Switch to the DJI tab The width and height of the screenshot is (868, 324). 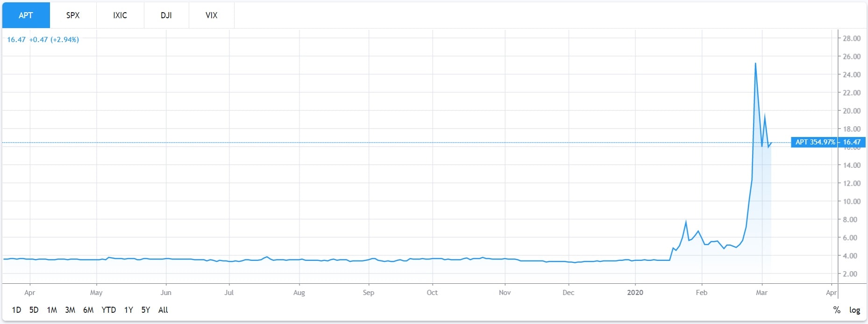point(166,15)
